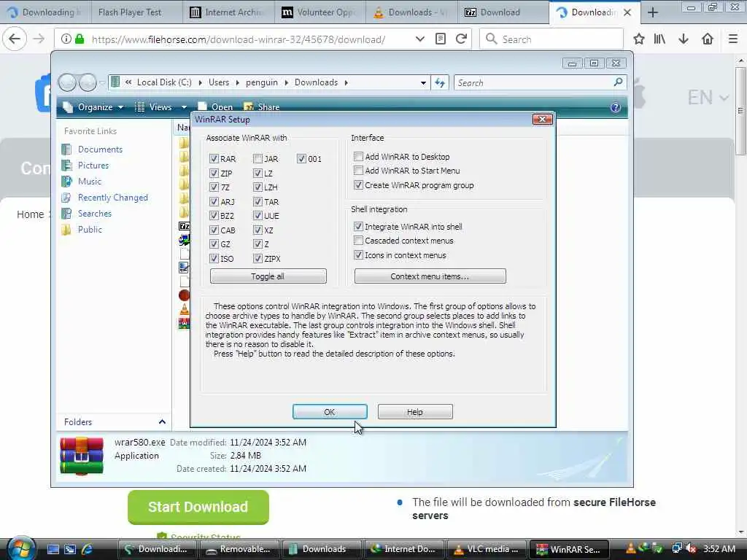
Task: Toggle the ZIP association checkbox
Action: point(214,173)
